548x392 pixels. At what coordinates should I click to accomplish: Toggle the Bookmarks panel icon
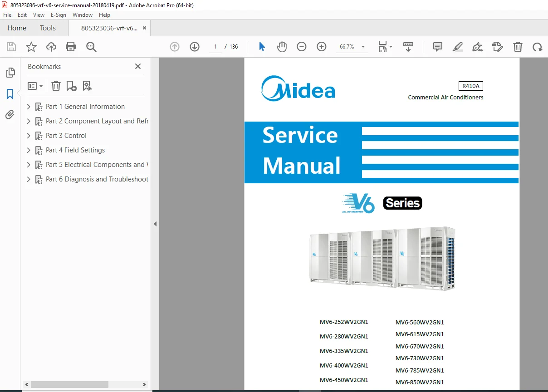click(x=10, y=94)
